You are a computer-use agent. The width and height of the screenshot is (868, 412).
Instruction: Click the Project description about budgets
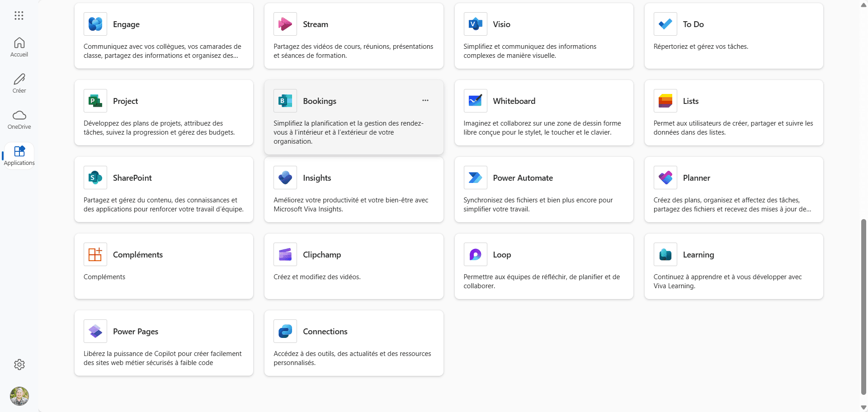point(159,128)
